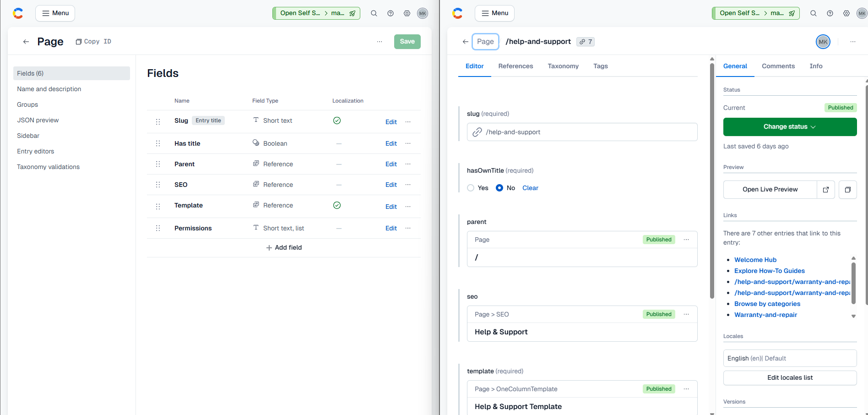Open the overflow menu beside the Save button

click(380, 41)
